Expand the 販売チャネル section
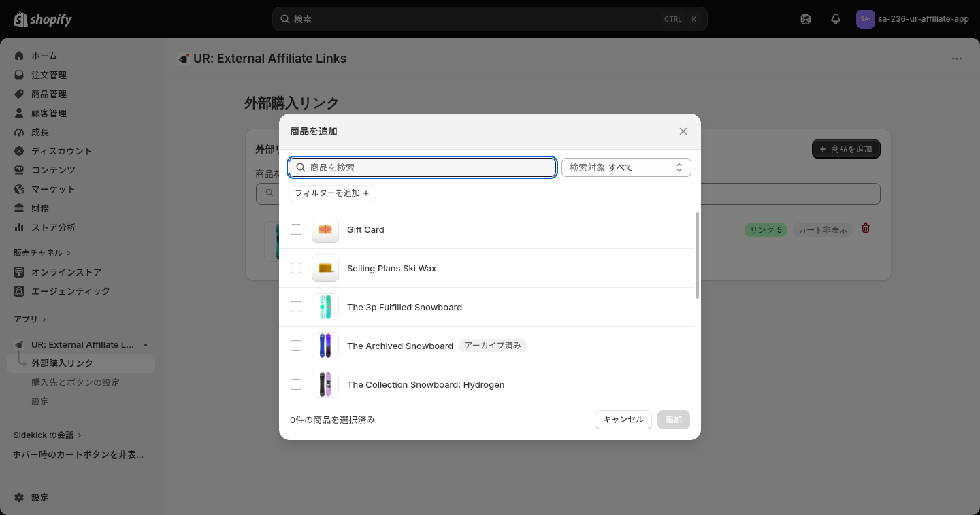Screen dimensions: 980x515 (x=42, y=252)
